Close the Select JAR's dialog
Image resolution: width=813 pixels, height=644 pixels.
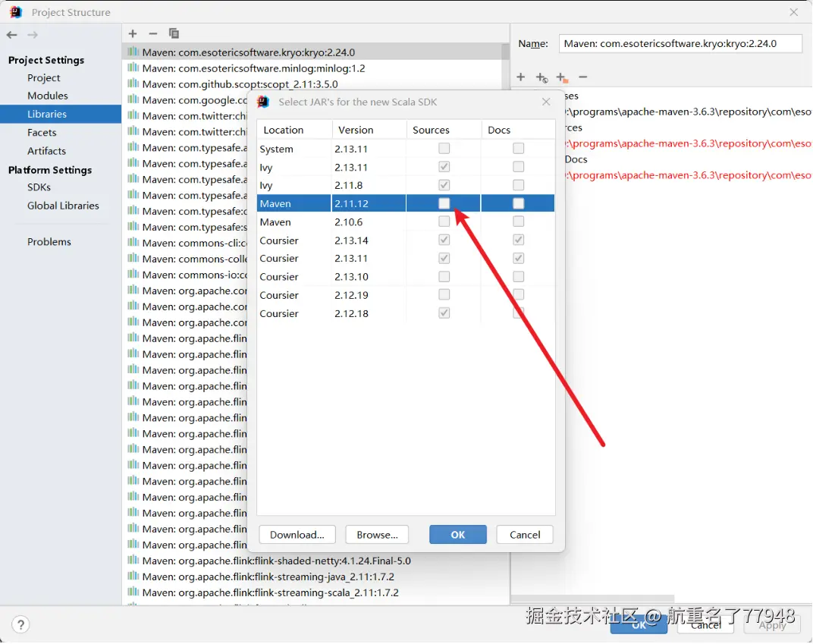(546, 102)
